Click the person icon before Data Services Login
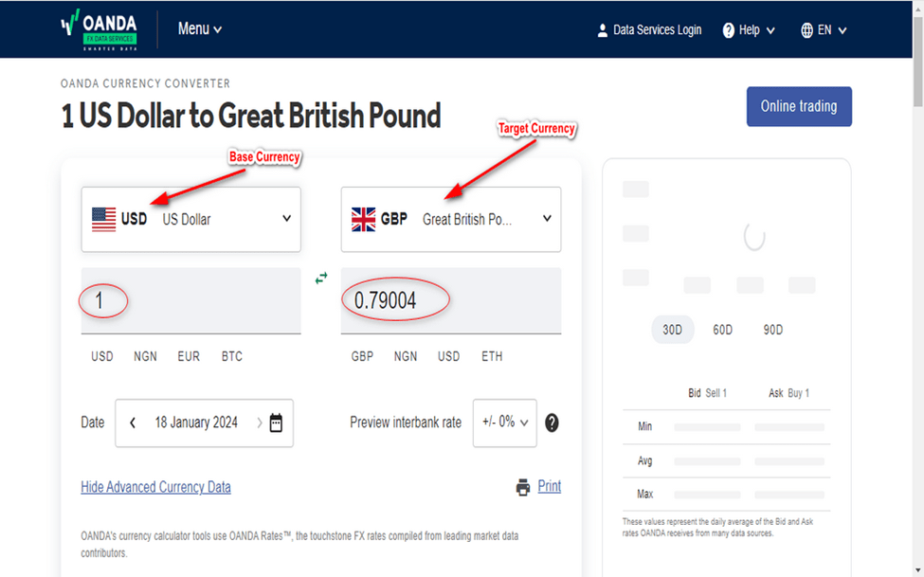Image resolution: width=924 pixels, height=577 pixels. pyautogui.click(x=603, y=29)
